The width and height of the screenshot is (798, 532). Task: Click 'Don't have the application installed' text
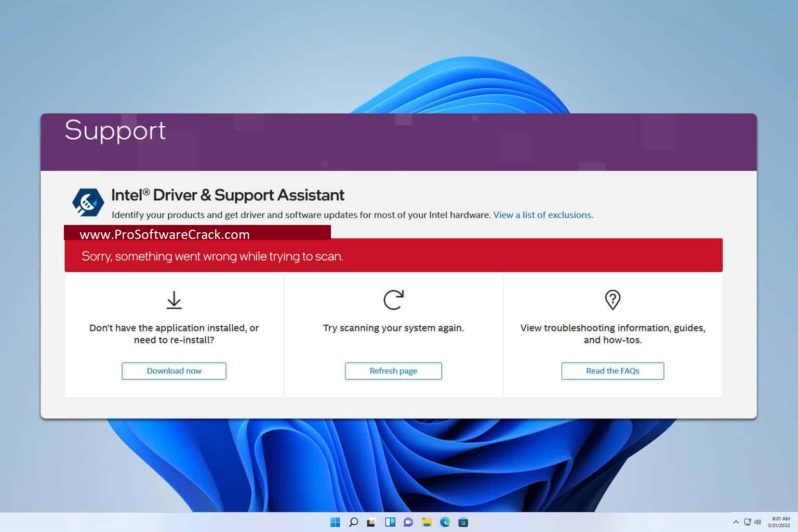(x=174, y=334)
